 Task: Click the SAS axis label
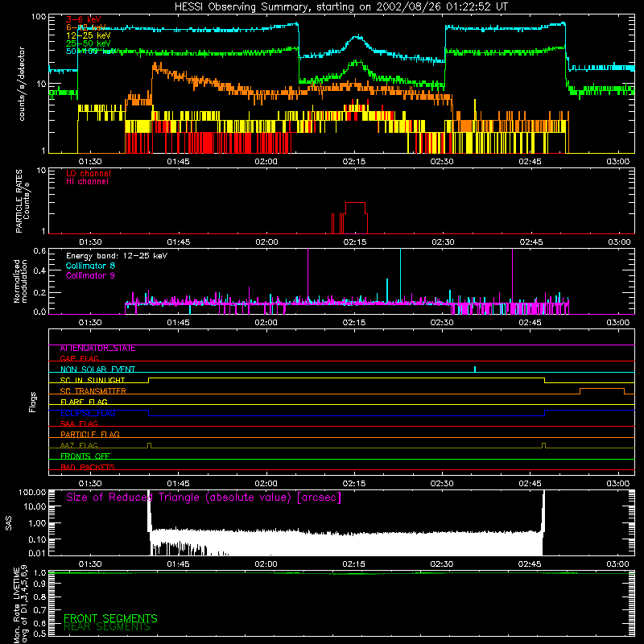[9, 523]
